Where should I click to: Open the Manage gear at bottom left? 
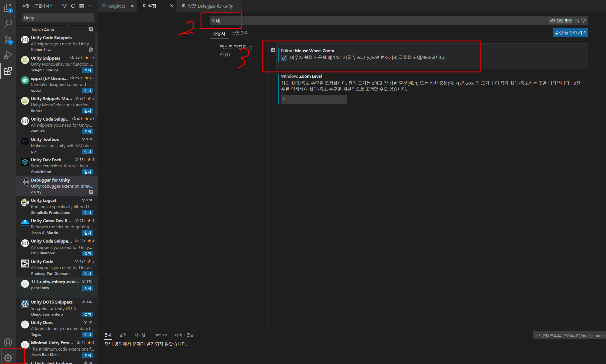coord(8,358)
